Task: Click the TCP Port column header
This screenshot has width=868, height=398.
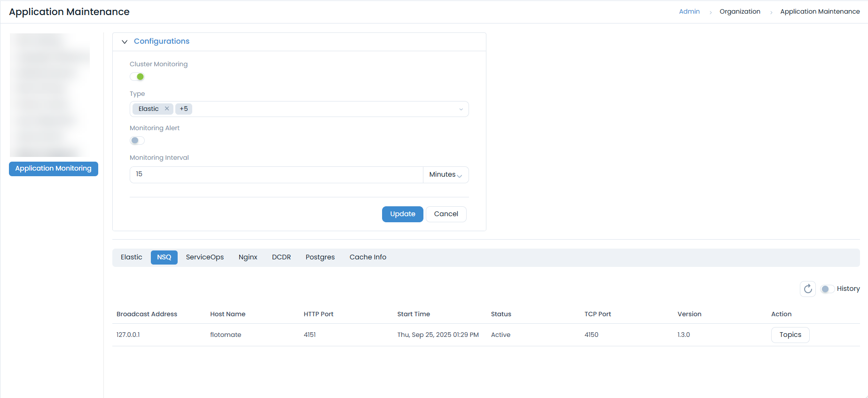Action: point(598,314)
